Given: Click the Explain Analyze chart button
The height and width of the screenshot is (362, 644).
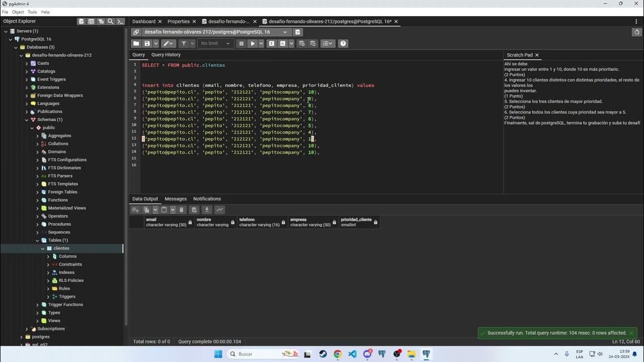Looking at the screenshot, I should tap(283, 44).
